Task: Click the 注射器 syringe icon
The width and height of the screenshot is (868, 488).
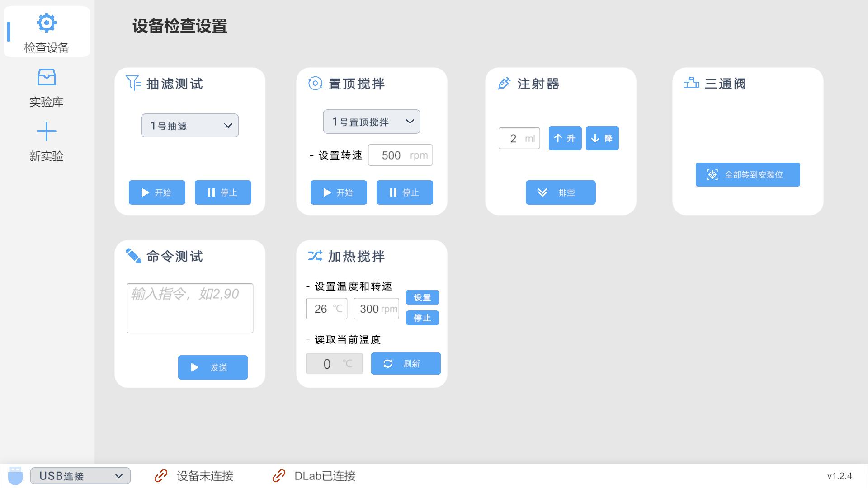Action: (x=504, y=83)
